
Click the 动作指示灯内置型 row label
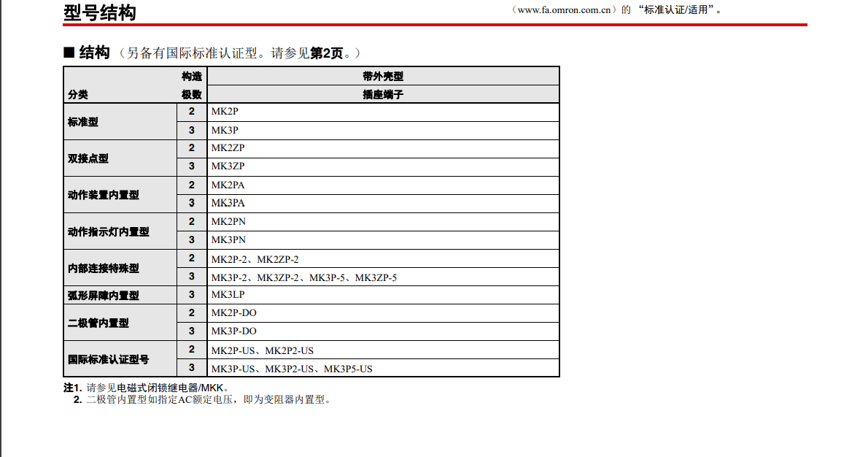click(x=108, y=231)
